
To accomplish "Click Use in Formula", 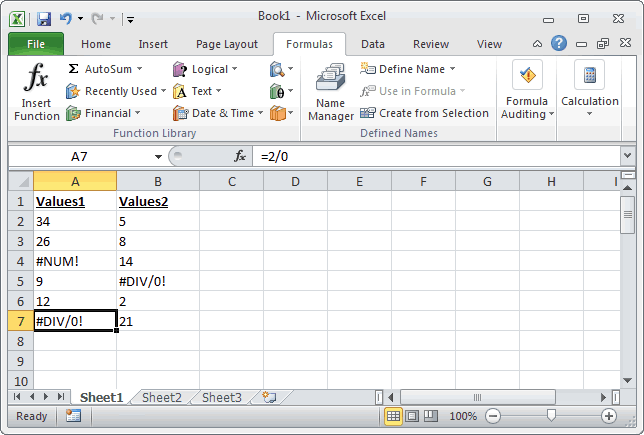I will [x=413, y=91].
